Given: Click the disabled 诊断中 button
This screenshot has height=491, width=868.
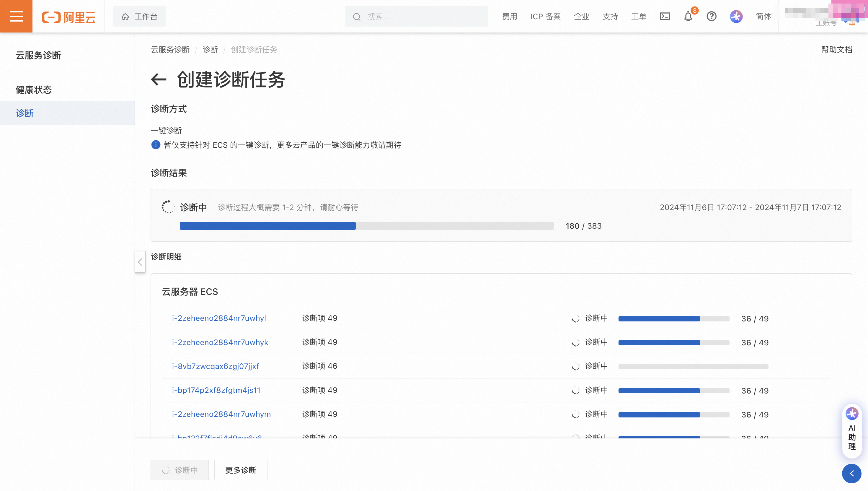Looking at the screenshot, I should [x=180, y=470].
